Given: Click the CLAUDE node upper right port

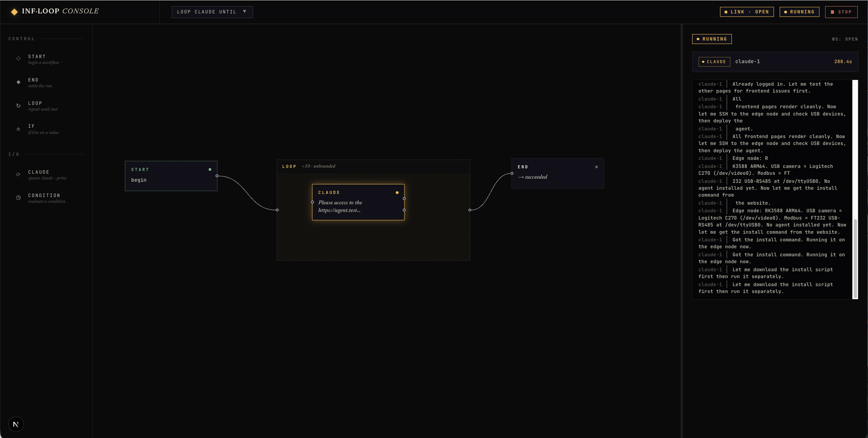Looking at the screenshot, I should point(404,199).
